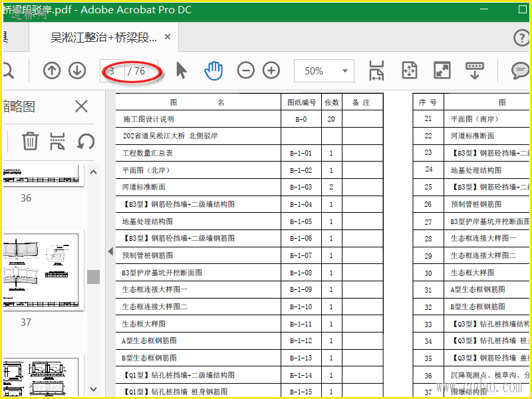
Task: Click the 工程数量汇总表 row text
Action: (x=148, y=153)
